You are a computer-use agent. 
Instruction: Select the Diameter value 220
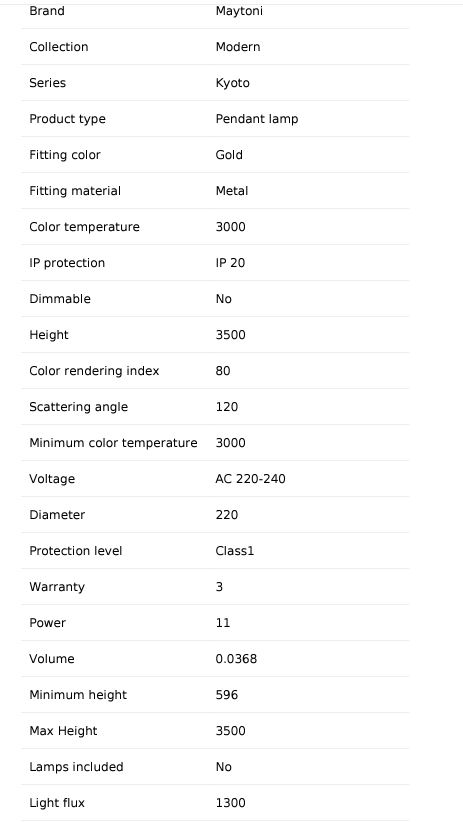tap(227, 515)
